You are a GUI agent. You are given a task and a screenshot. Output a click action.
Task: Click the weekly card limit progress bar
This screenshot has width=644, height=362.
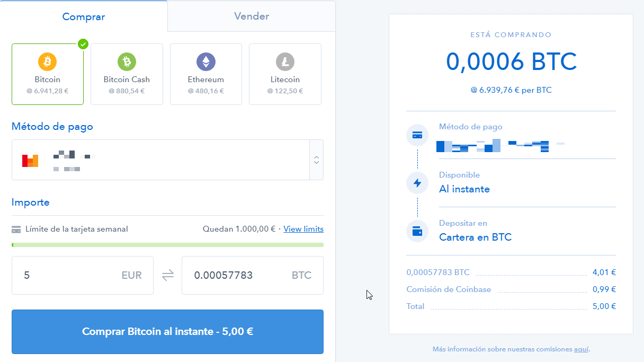[167, 245]
